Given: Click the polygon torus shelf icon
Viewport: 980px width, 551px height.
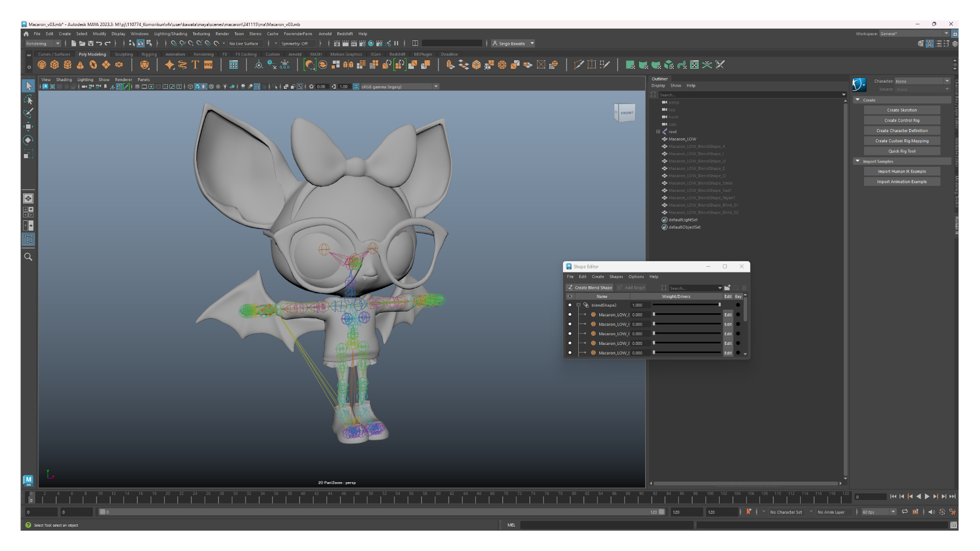Looking at the screenshot, I should (x=93, y=65).
